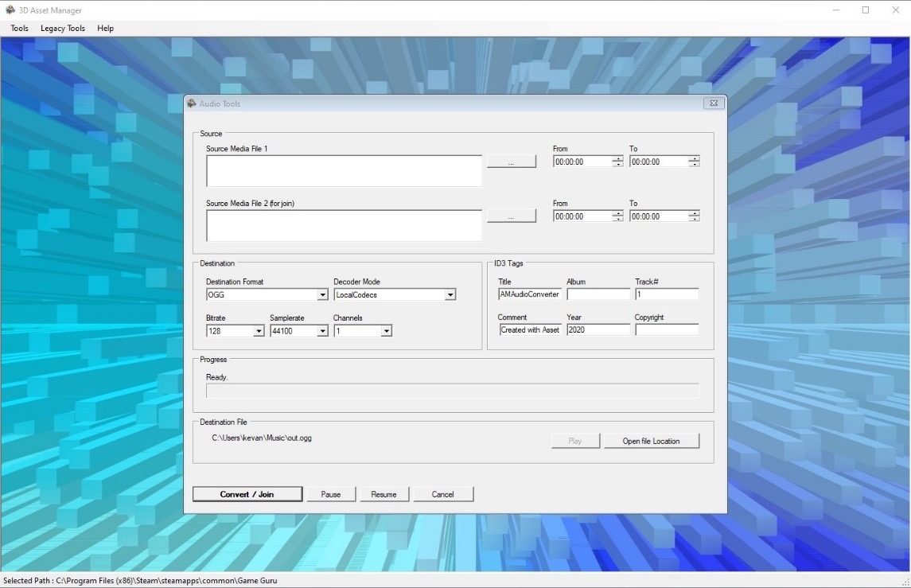Browse for Source Media File 2
The height and width of the screenshot is (588, 911).
(x=511, y=216)
